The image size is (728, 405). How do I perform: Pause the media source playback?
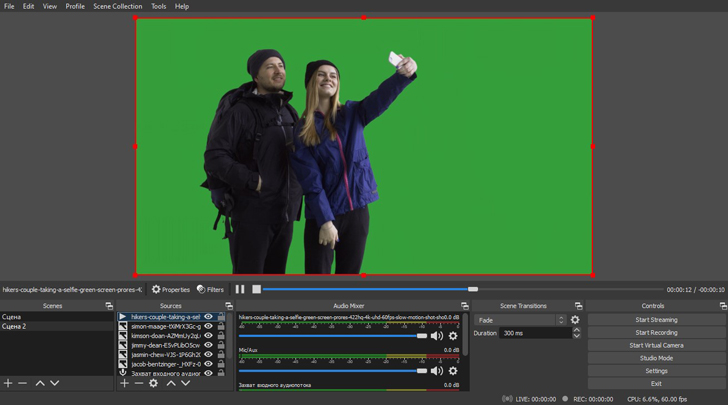coord(240,289)
